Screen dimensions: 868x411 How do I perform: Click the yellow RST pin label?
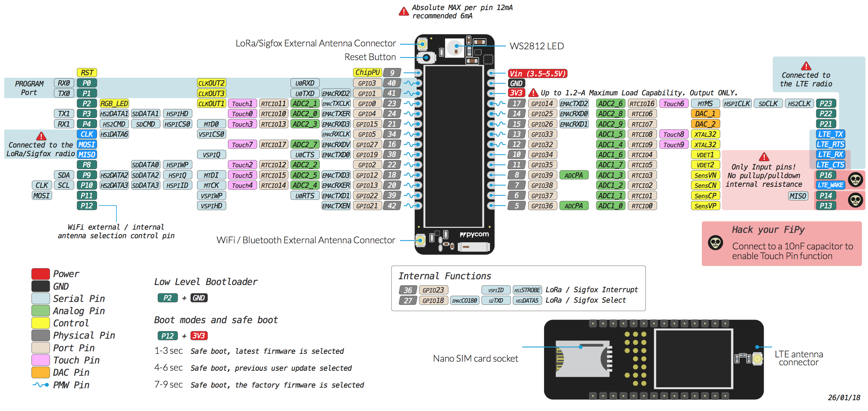[x=87, y=72]
